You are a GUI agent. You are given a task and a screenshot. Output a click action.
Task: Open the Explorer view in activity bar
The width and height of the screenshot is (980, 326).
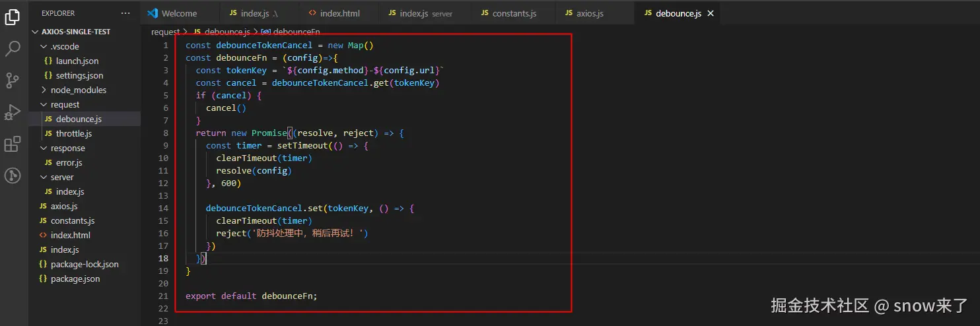(x=13, y=17)
